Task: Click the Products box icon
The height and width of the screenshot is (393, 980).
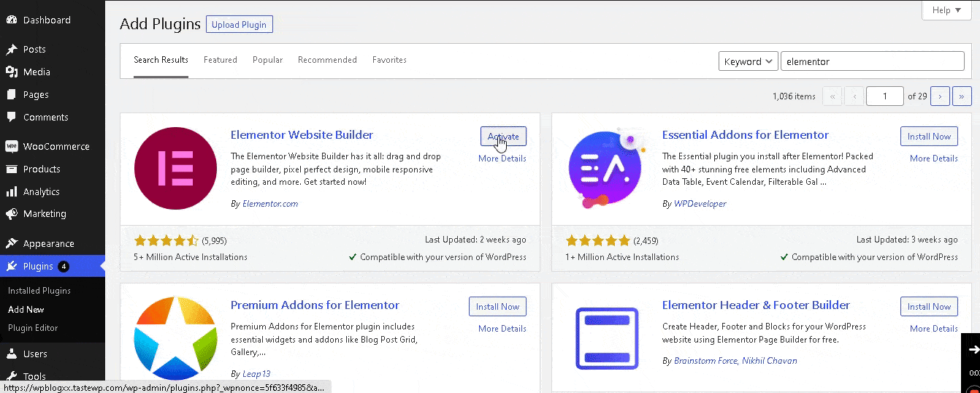Action: click(12, 169)
